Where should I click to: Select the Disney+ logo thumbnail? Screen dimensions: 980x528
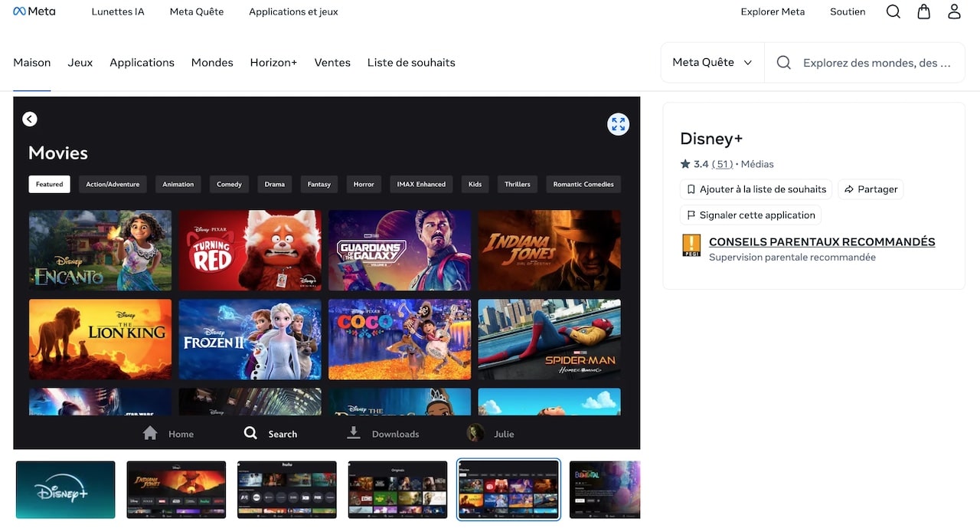[66, 490]
